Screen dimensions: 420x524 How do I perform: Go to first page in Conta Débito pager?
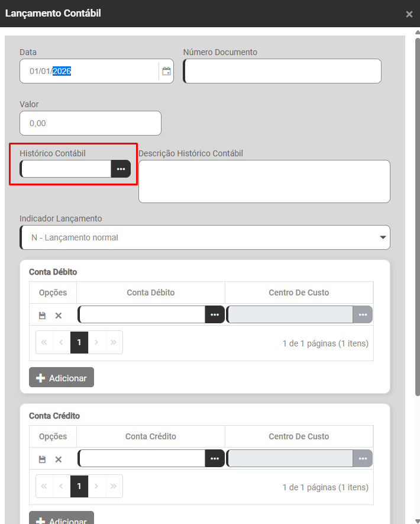point(44,342)
